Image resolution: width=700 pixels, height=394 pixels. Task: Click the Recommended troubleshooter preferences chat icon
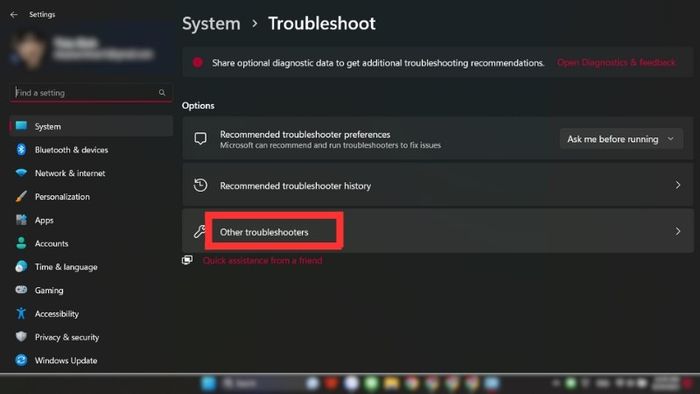pos(200,138)
